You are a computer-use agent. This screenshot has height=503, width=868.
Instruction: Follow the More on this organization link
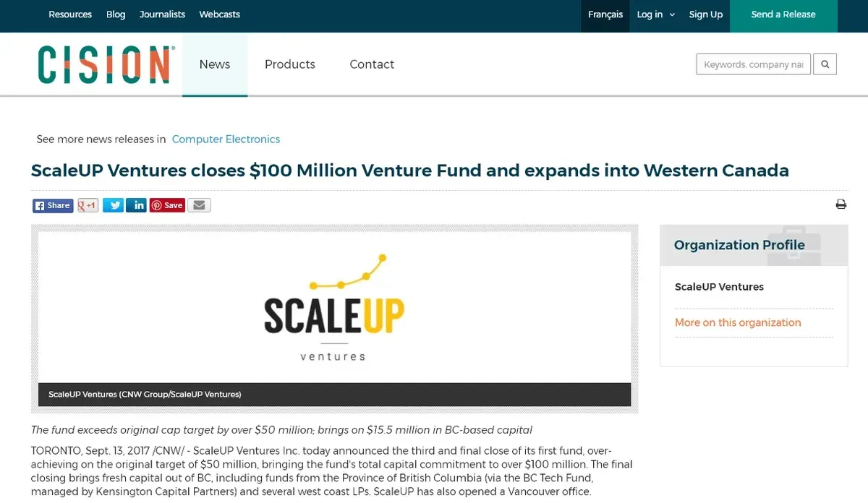coord(738,322)
